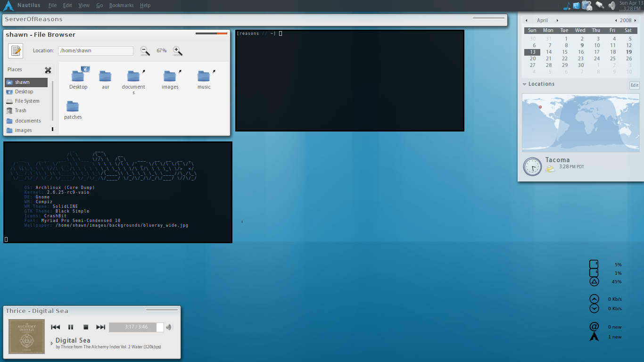Go to previous month in calendar
The width and height of the screenshot is (644, 362).
click(x=528, y=20)
